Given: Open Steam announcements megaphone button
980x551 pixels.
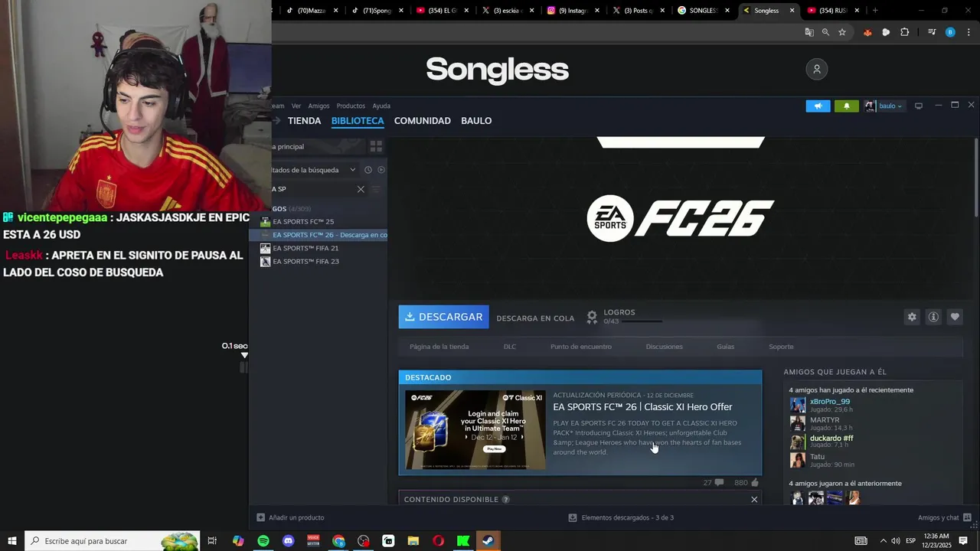Looking at the screenshot, I should tap(818, 106).
